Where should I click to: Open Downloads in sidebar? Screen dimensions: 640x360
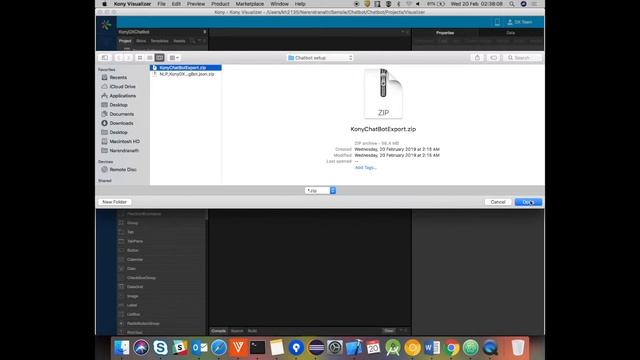coord(121,123)
